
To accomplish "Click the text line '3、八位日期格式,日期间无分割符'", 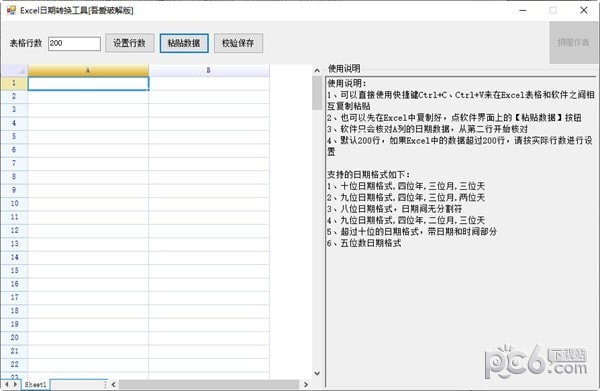I will pos(395,209).
